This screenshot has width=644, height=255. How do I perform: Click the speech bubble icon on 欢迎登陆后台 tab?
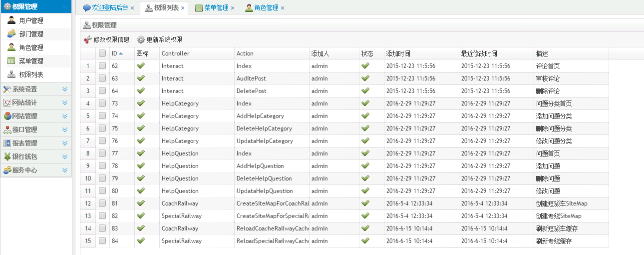click(x=87, y=8)
